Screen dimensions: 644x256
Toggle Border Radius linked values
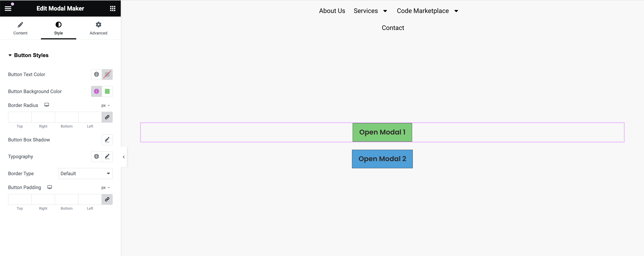click(107, 117)
